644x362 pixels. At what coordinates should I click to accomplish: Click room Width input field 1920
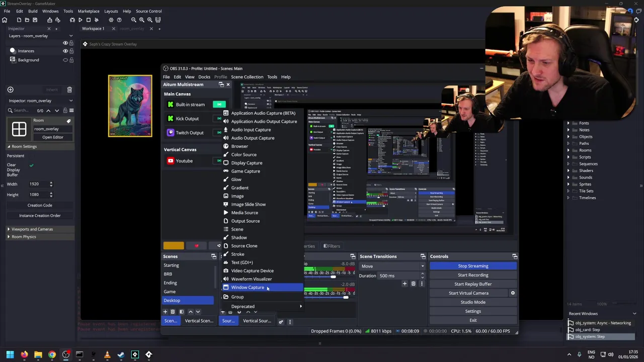(38, 184)
